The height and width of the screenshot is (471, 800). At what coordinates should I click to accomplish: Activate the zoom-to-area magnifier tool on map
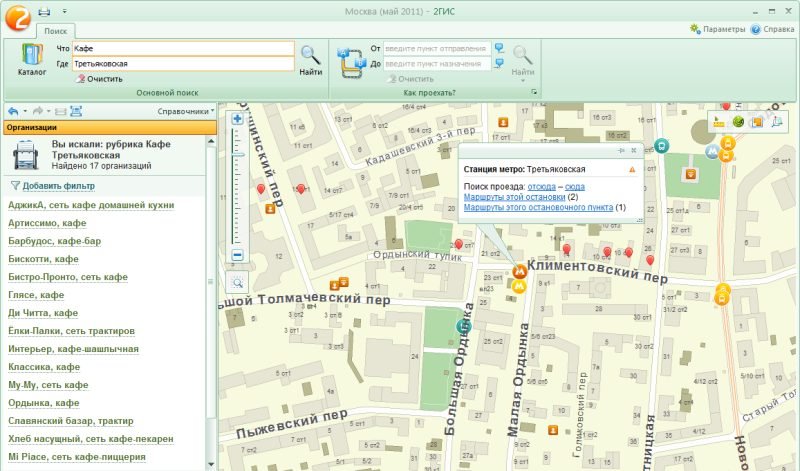pyautogui.click(x=237, y=283)
